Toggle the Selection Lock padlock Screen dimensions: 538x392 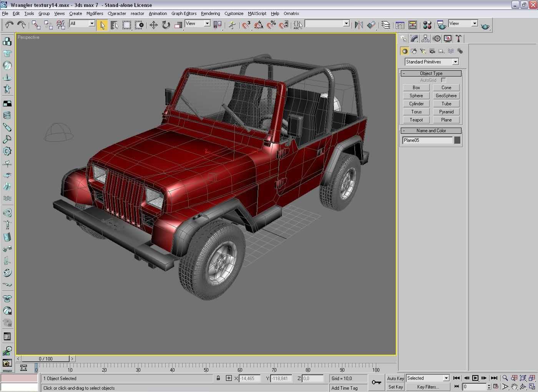218,378
